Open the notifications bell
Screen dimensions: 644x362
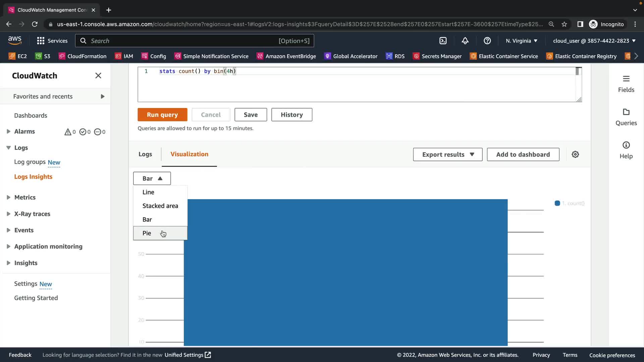[465, 41]
